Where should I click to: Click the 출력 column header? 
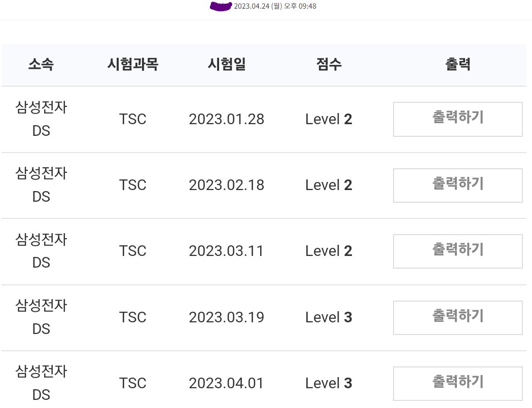458,64
